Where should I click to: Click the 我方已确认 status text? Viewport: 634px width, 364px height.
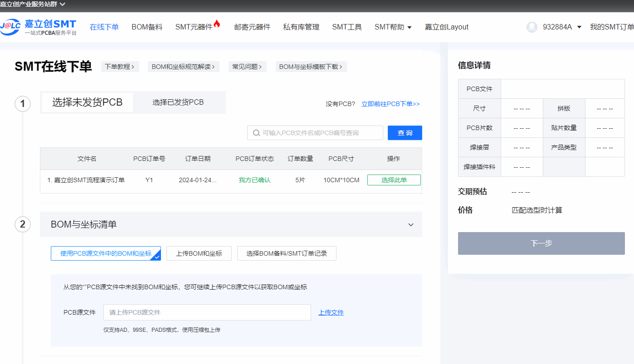click(x=255, y=180)
